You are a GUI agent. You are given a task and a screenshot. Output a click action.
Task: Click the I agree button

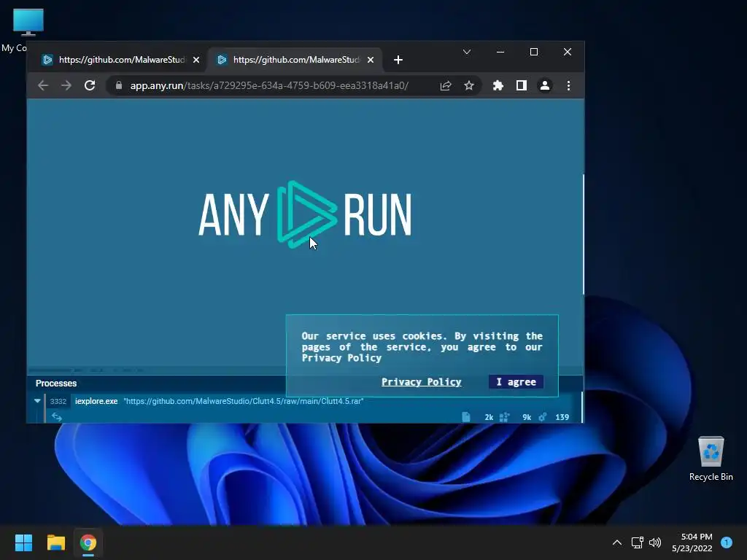click(x=516, y=382)
